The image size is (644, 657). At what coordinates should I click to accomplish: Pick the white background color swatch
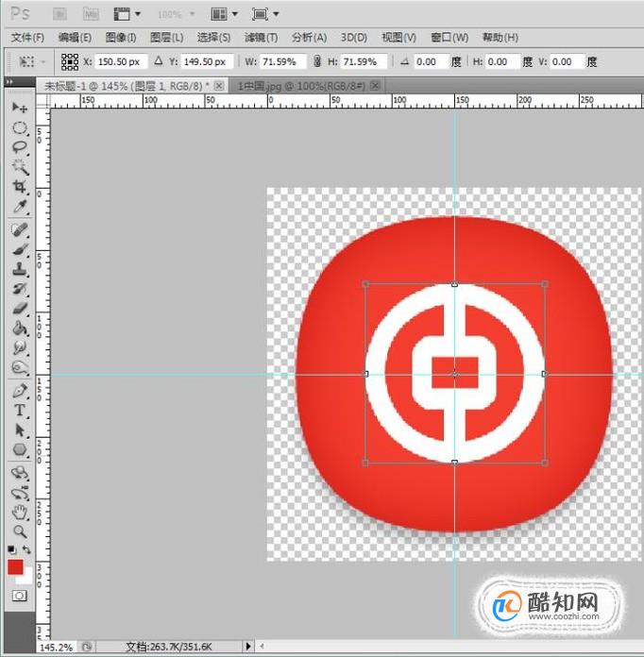click(x=26, y=578)
